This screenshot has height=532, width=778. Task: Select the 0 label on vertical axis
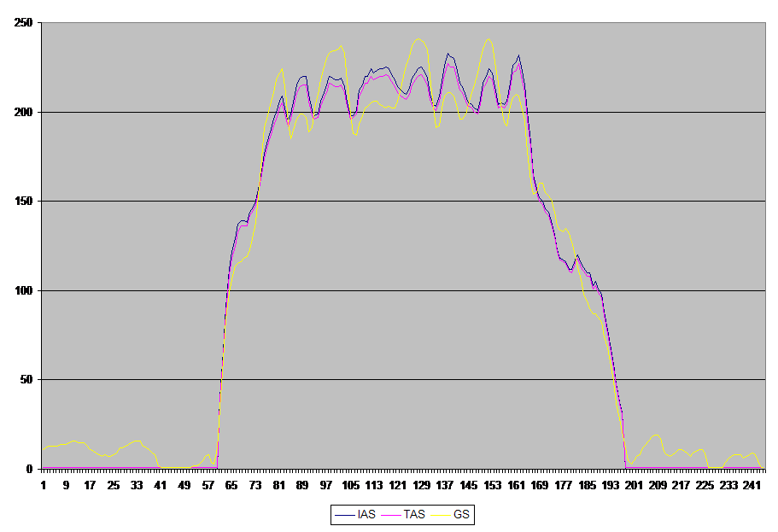coord(32,469)
